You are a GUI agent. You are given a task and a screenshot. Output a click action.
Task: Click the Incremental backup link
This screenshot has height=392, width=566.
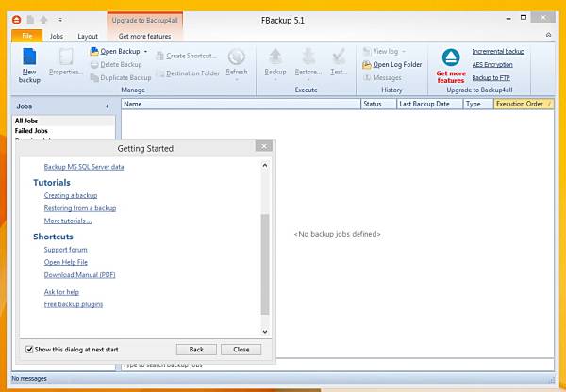coord(498,51)
